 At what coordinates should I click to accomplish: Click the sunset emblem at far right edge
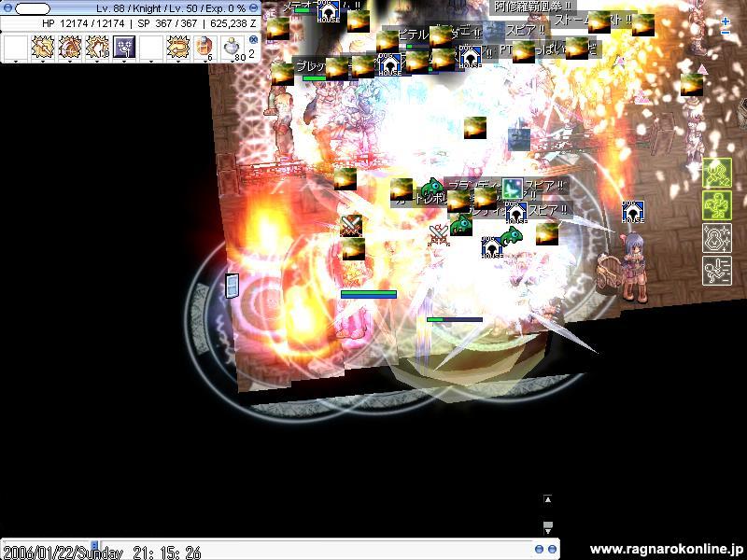[692, 85]
